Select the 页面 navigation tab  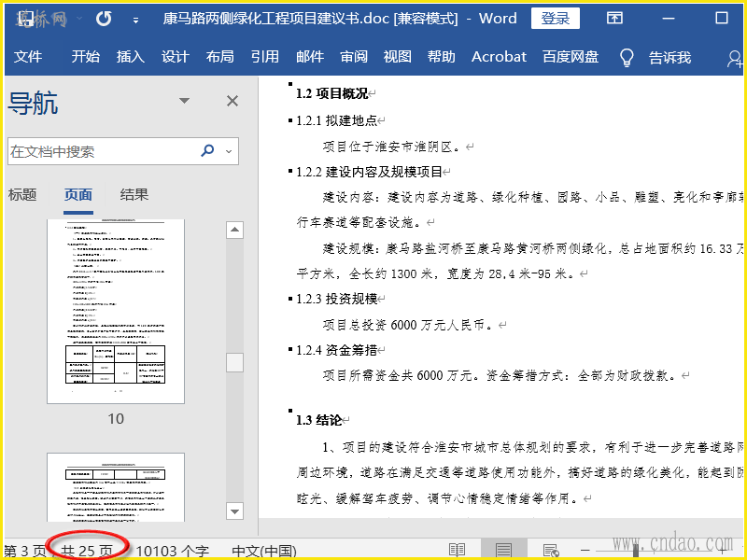tap(78, 194)
